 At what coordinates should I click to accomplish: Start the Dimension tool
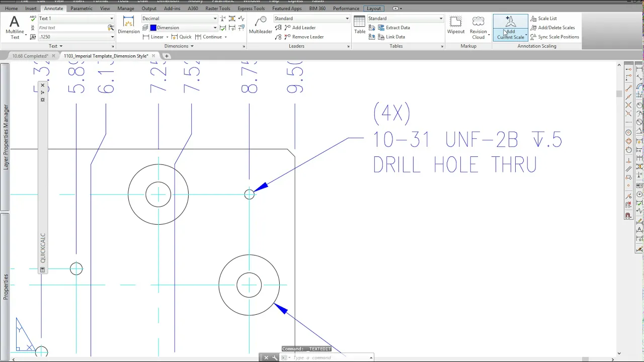128,25
